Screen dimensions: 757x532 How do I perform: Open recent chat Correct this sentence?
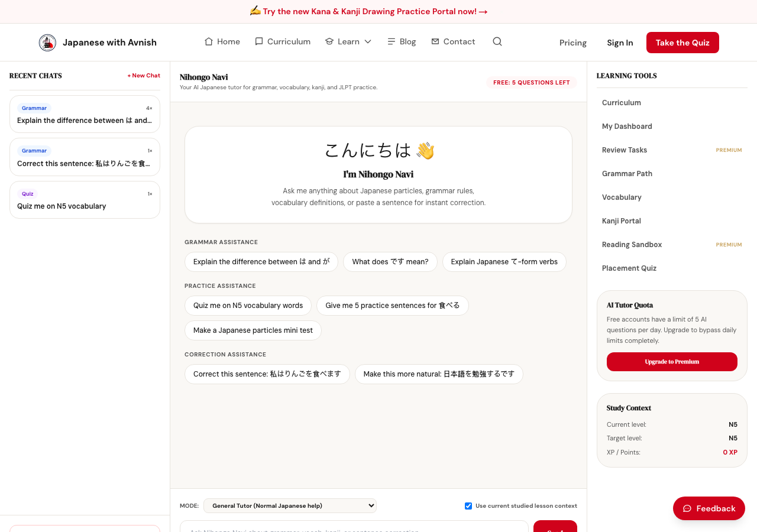pyautogui.click(x=85, y=157)
